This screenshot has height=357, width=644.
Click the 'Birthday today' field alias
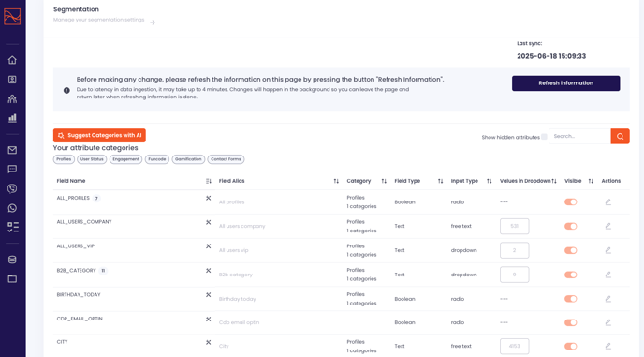[x=238, y=299]
